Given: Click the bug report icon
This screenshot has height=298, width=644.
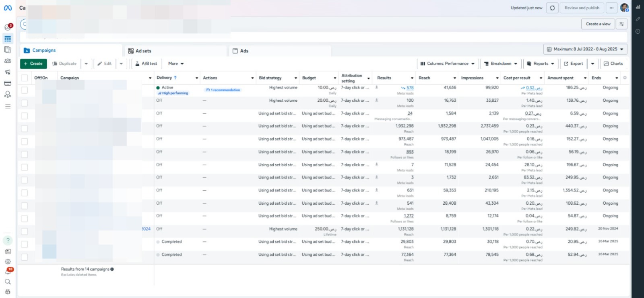Looking at the screenshot, I should pyautogui.click(x=8, y=292).
